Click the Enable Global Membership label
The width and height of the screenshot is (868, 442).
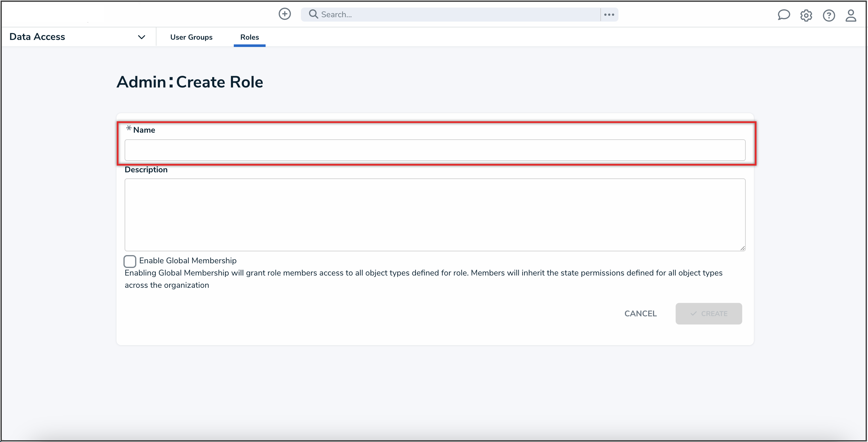click(x=188, y=261)
